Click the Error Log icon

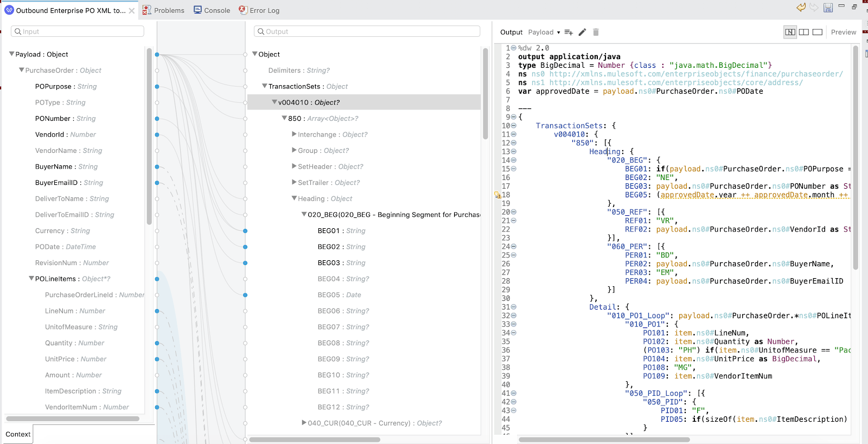point(243,10)
